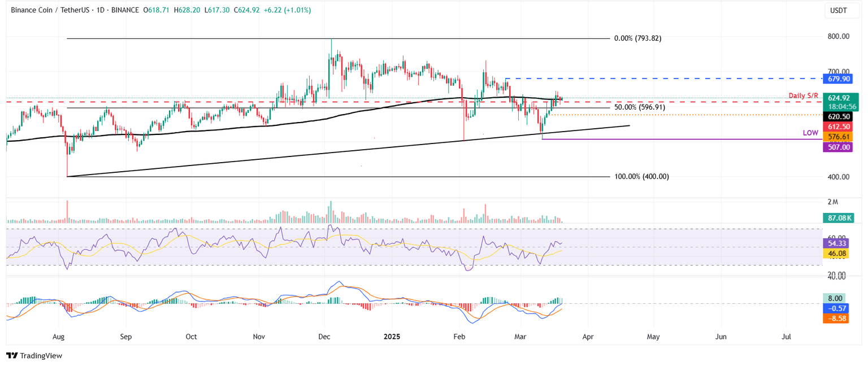The height and width of the screenshot is (366, 868).
Task: Select the BINANCE exchange label
Action: pos(125,10)
